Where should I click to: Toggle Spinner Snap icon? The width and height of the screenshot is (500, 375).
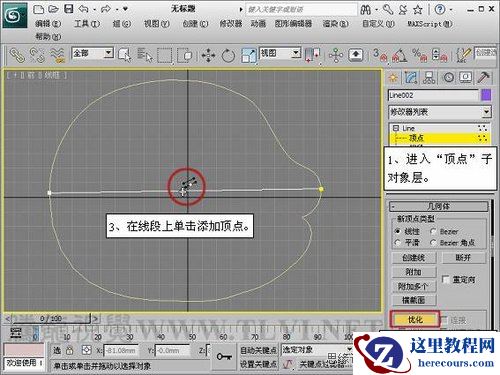pos(439,55)
